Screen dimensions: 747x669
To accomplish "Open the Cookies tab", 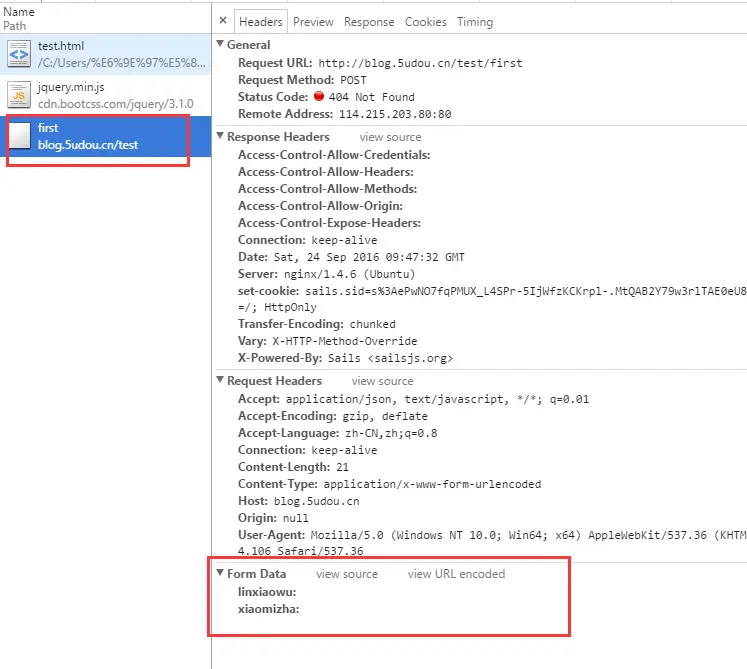I will coord(426,22).
